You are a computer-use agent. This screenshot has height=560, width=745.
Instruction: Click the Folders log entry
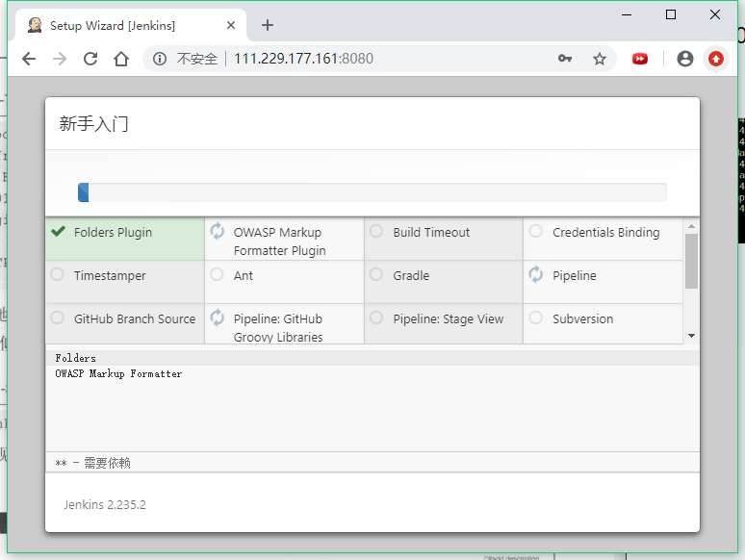75,358
